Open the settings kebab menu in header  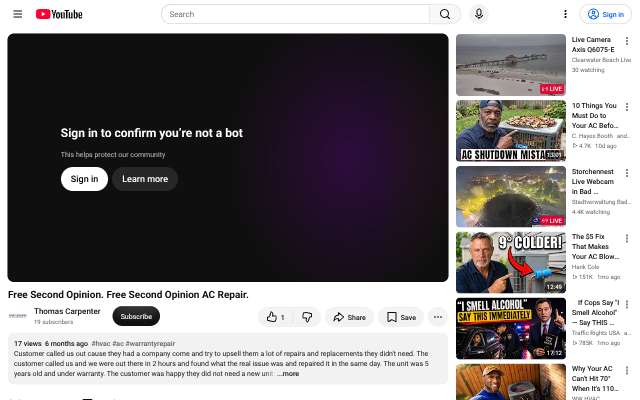(565, 14)
